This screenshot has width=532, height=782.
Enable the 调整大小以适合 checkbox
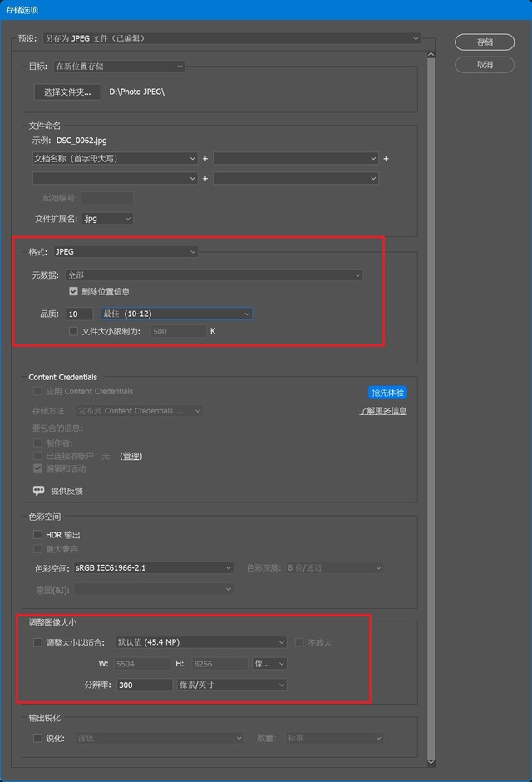point(37,642)
